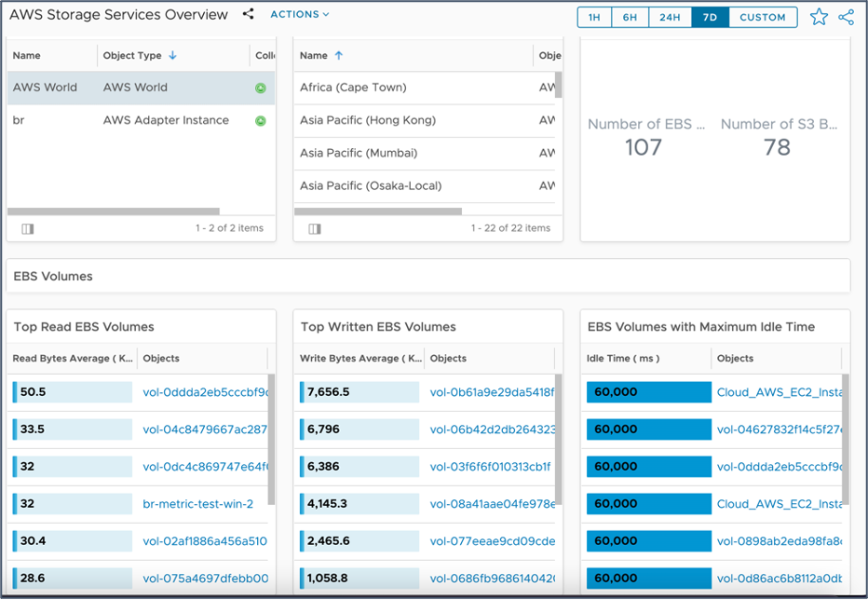This screenshot has width=868, height=600.
Task: Sort by Object Type column header
Action: pos(132,56)
